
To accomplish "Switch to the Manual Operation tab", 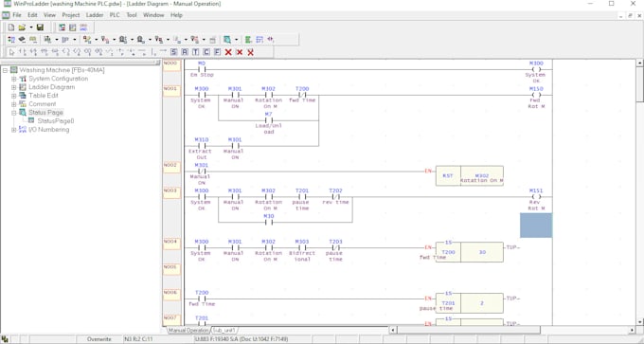I will click(188, 330).
